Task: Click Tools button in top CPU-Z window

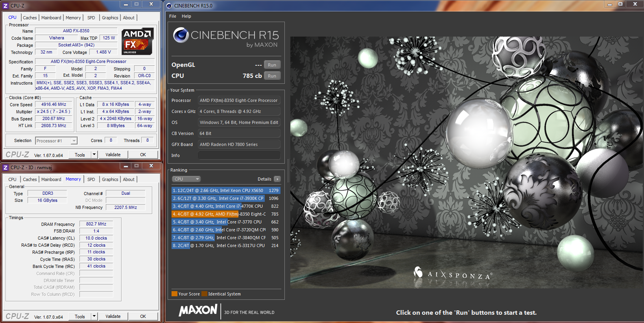Action: (x=80, y=155)
